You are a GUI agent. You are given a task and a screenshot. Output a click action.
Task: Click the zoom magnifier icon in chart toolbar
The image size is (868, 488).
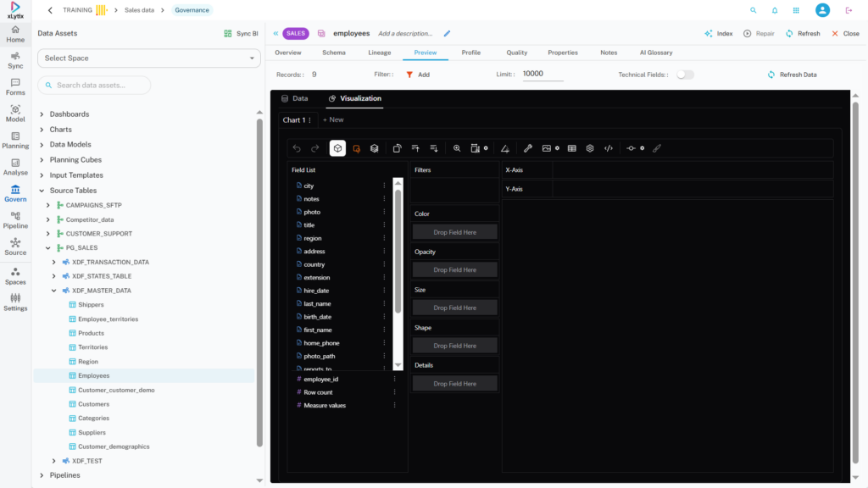pos(457,148)
